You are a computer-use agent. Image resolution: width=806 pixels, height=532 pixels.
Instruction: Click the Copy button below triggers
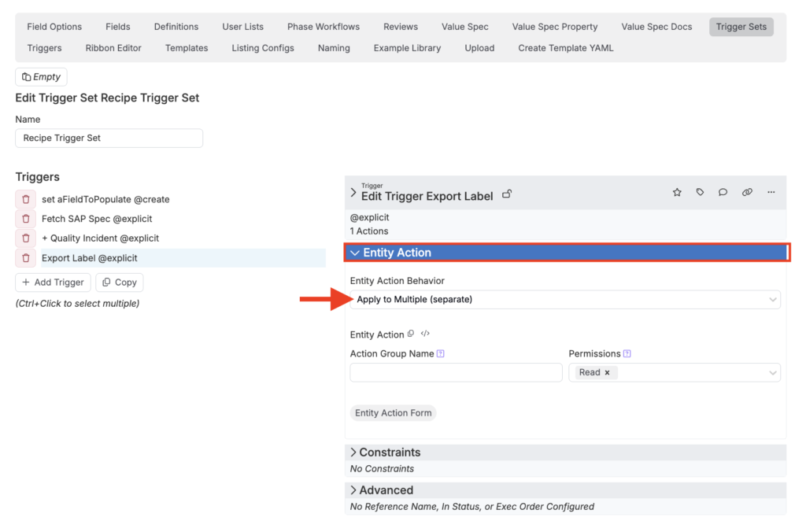pyautogui.click(x=120, y=283)
